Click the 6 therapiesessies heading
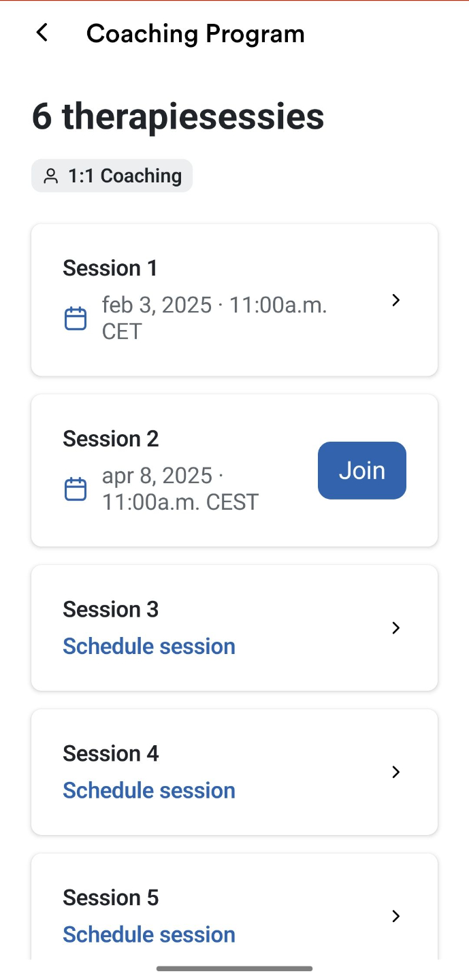 click(178, 116)
